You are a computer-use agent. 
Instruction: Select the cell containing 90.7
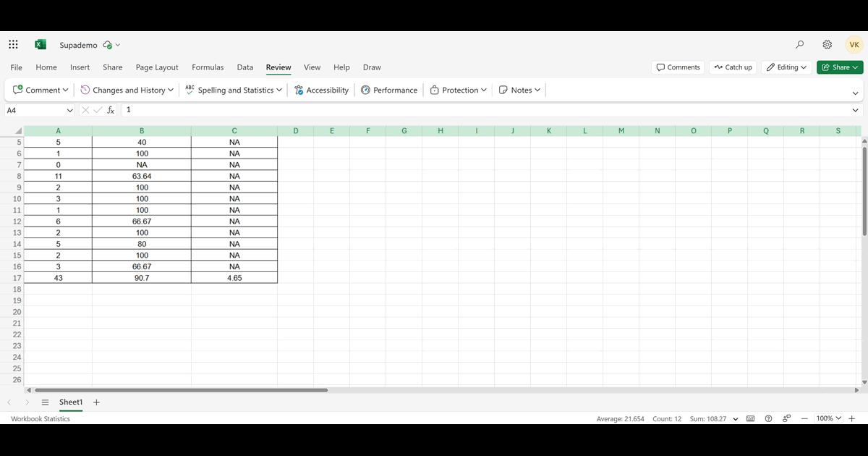pos(142,278)
